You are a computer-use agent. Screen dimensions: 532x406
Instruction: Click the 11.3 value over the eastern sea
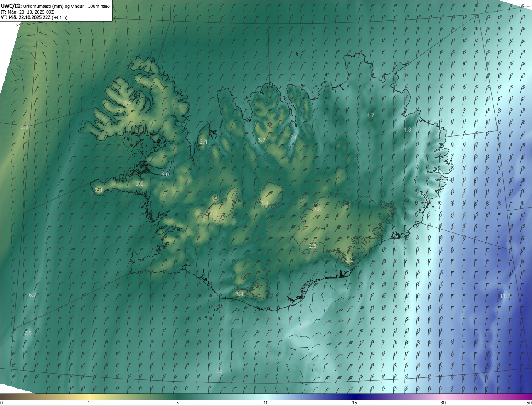point(505,296)
